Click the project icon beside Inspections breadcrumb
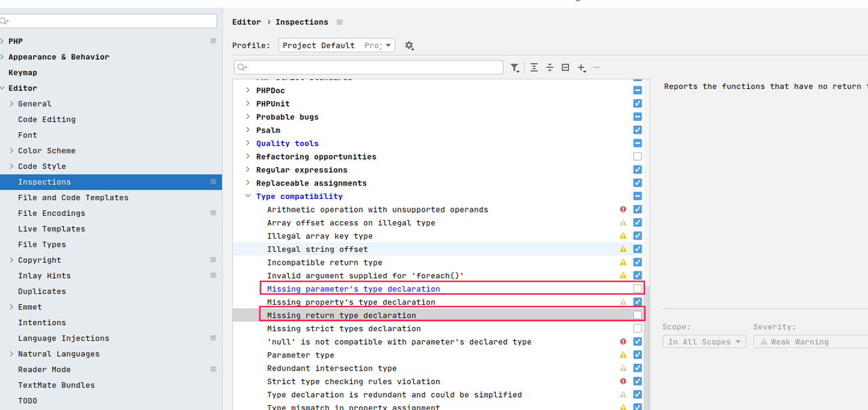868x410 pixels. coord(340,22)
